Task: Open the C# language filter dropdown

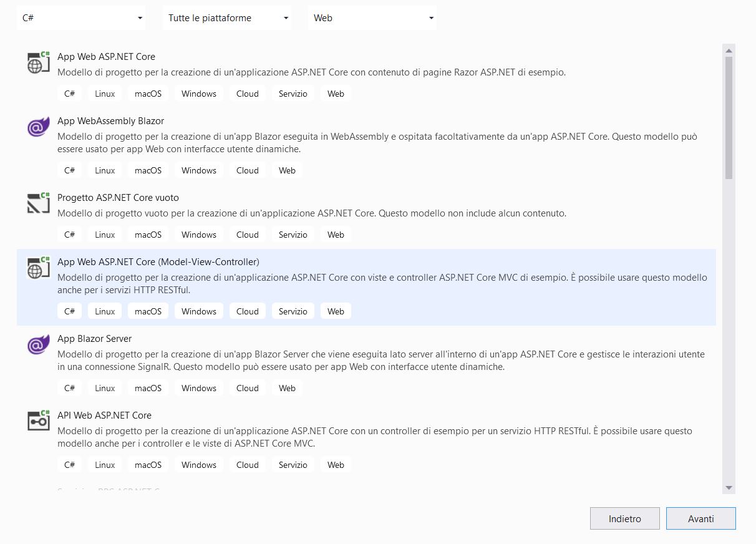Action: [81, 18]
